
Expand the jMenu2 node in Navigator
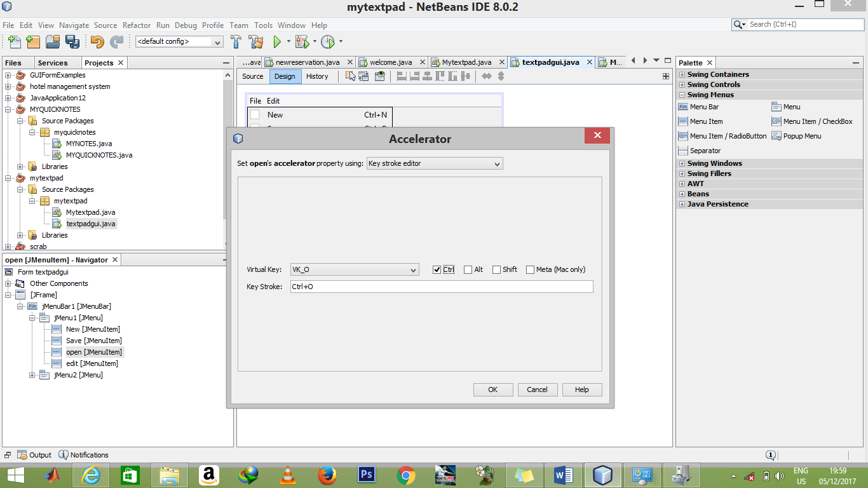(x=32, y=375)
